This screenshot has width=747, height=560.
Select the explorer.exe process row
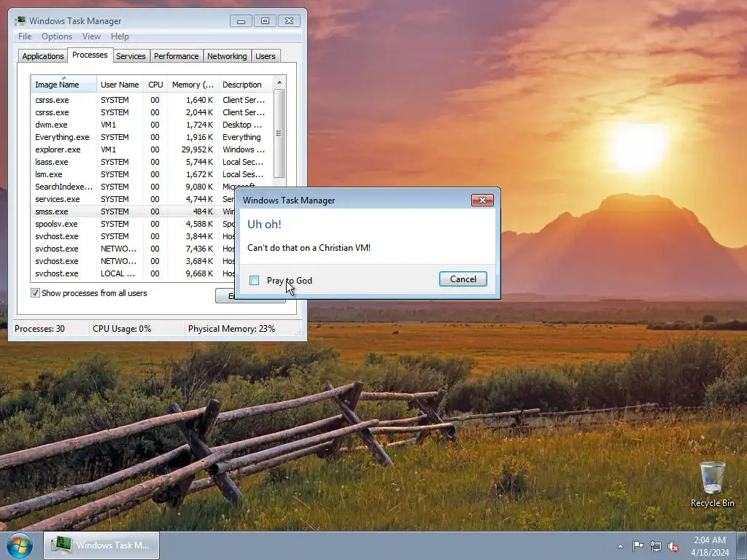click(x=152, y=149)
